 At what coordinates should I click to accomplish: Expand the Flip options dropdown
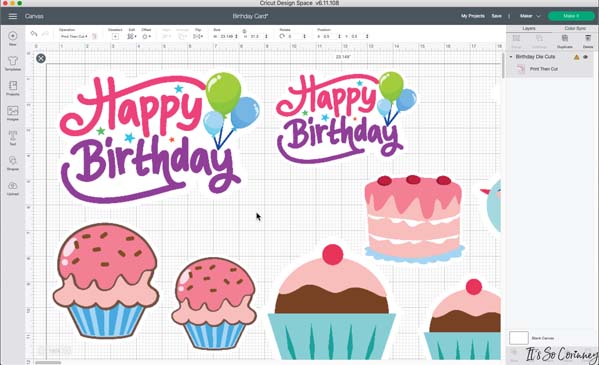198,36
